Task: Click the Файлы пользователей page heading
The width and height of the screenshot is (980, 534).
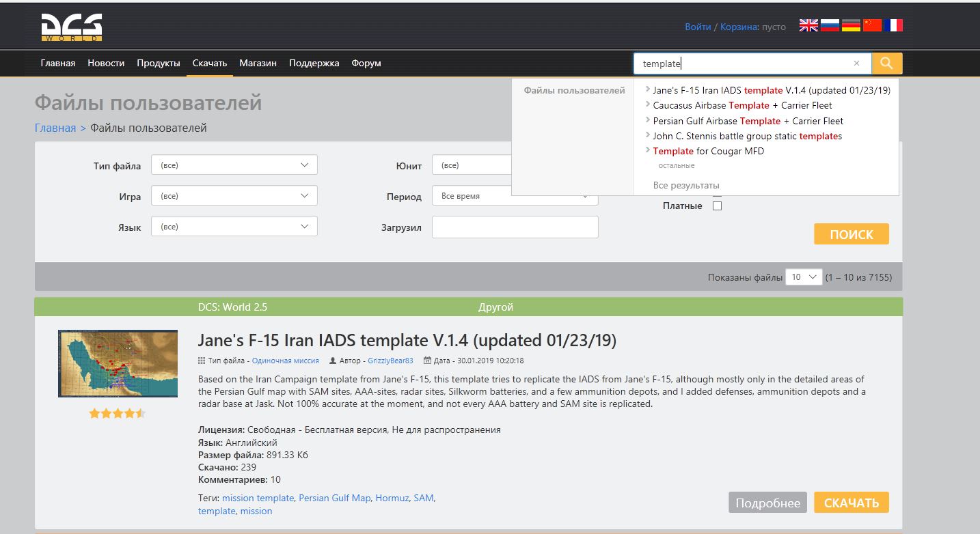Action: [148, 102]
